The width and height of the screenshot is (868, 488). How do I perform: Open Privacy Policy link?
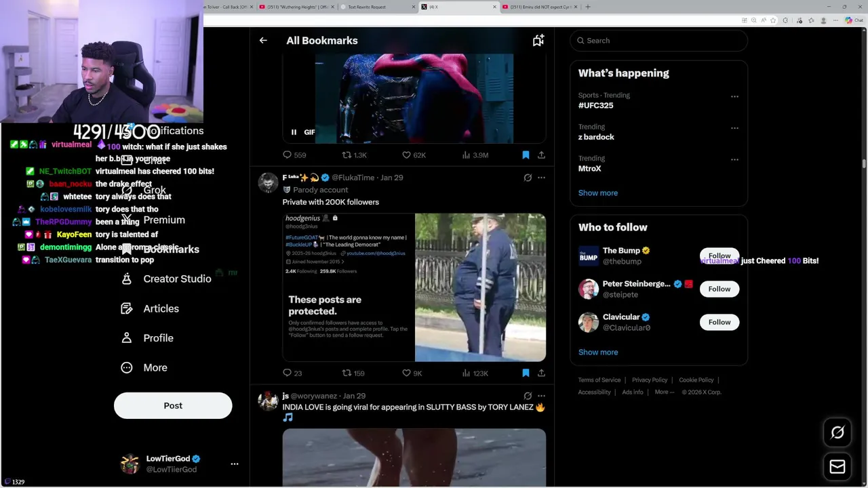pyautogui.click(x=650, y=380)
